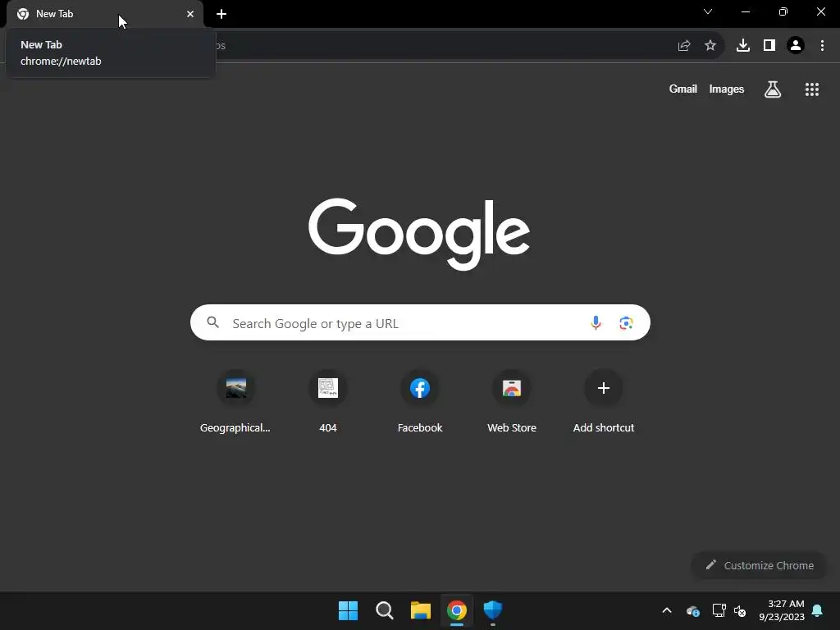Open network status tray icon
Screen dimensions: 840x630
719,610
